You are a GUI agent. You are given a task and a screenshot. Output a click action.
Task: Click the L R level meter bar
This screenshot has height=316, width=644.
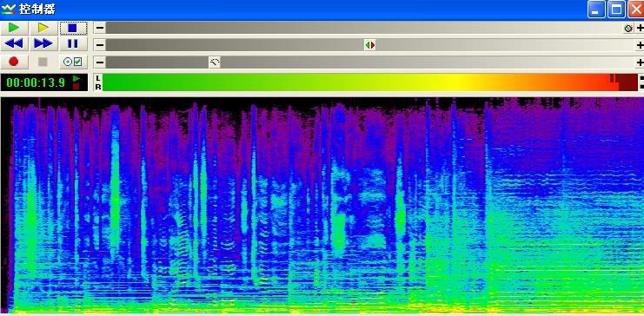(370, 82)
